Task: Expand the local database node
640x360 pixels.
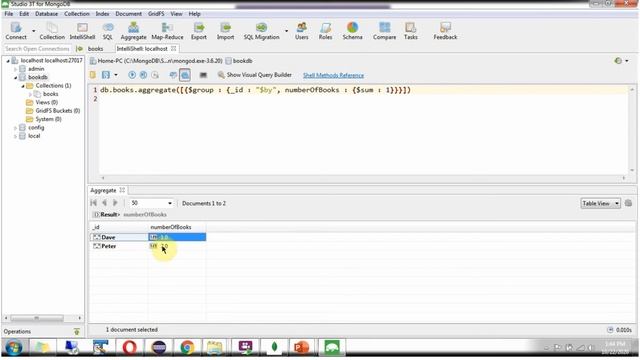Action: pyautogui.click(x=16, y=136)
